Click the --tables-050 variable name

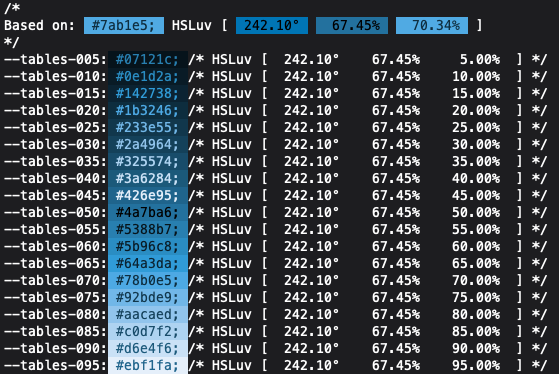click(55, 213)
